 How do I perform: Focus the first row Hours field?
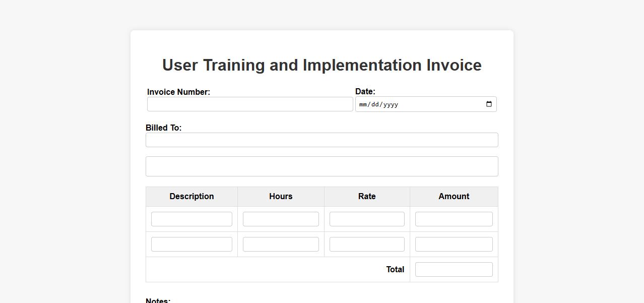(x=281, y=219)
